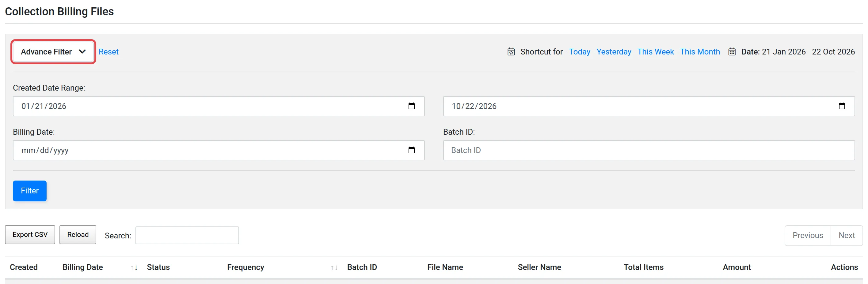The width and height of the screenshot is (868, 284).
Task: Sort by Seller Name column header
Action: 539,267
